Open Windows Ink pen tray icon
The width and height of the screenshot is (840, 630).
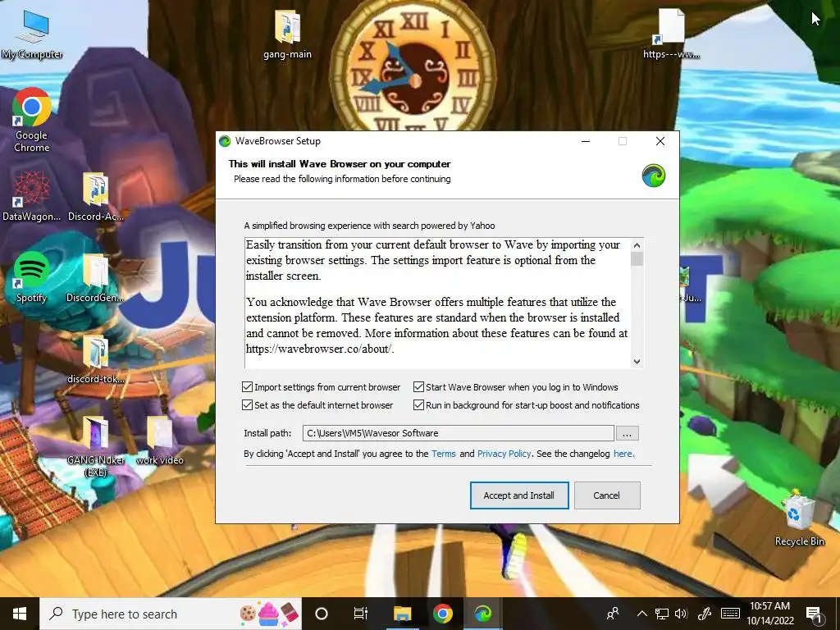(x=705, y=614)
